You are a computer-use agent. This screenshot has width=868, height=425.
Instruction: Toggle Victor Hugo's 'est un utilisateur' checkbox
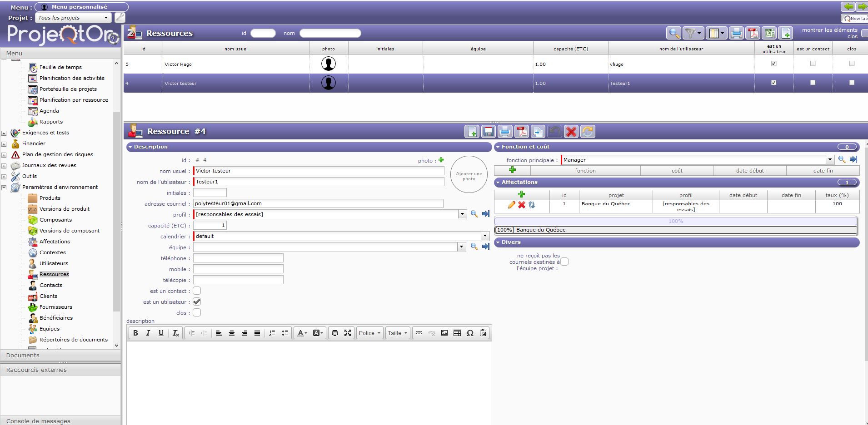coord(774,64)
